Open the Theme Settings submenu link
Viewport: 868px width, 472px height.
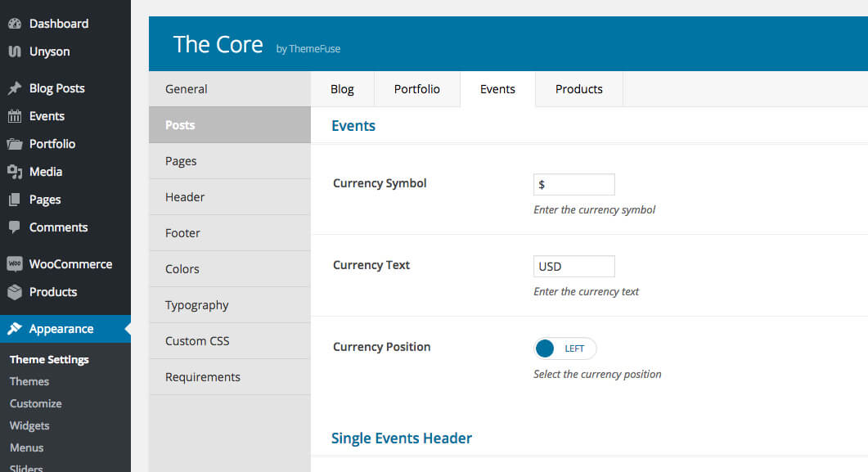click(49, 360)
